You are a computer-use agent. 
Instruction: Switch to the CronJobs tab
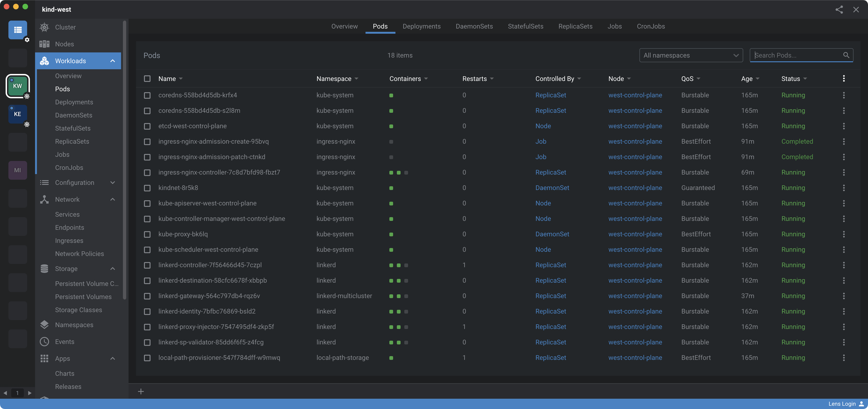coord(651,26)
